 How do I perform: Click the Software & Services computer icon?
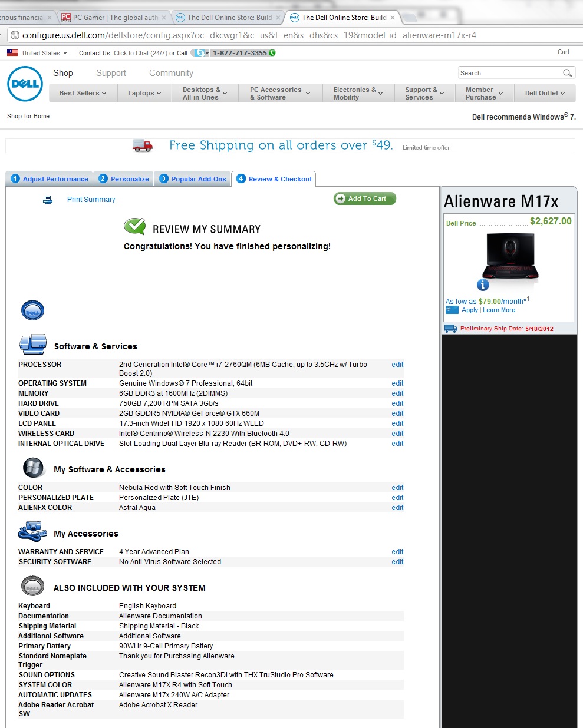pyautogui.click(x=33, y=345)
